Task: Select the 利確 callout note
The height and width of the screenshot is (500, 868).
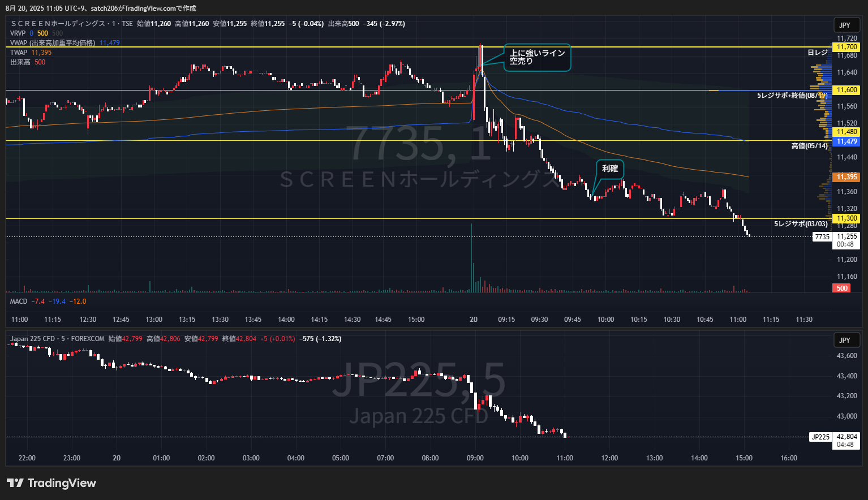Action: (x=610, y=169)
